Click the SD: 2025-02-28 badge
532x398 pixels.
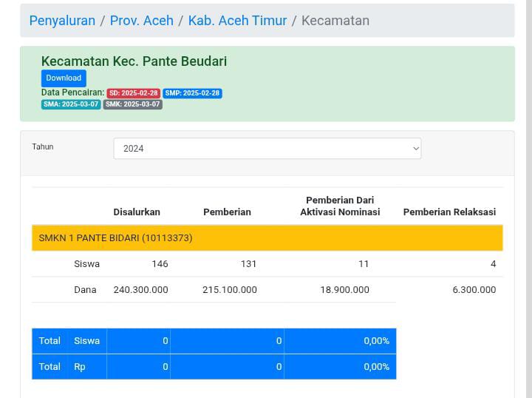tap(134, 93)
